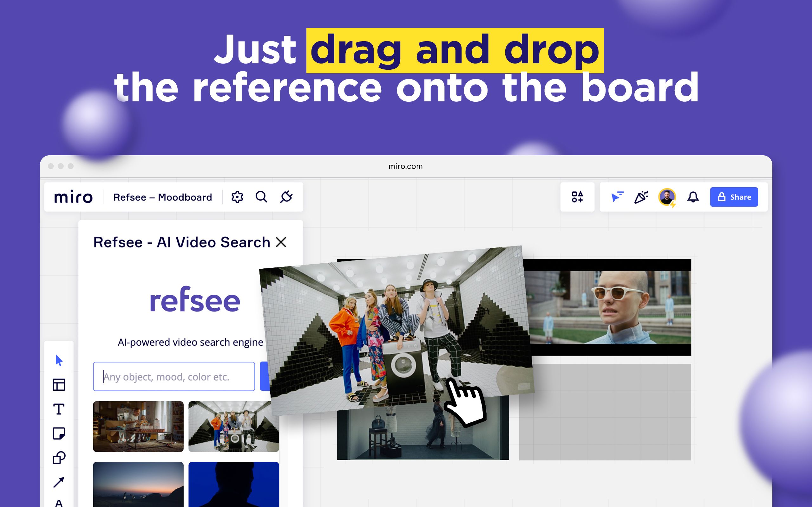The image size is (812, 507).
Task: Select the connection line arrow tool
Action: pos(59,482)
